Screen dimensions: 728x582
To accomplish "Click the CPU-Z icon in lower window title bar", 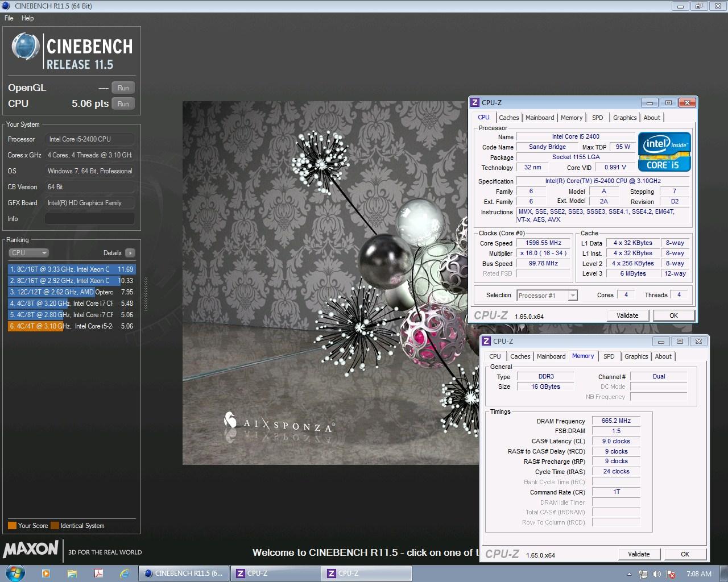I will [486, 342].
